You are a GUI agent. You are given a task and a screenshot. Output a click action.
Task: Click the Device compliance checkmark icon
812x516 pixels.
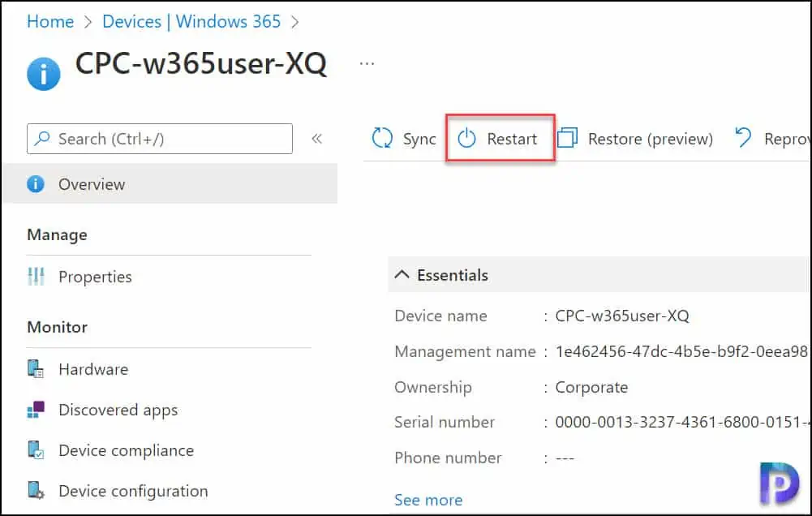point(36,449)
